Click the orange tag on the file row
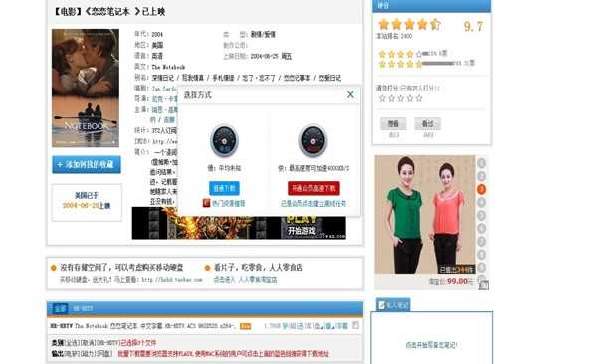This screenshot has height=364, width=593. pos(245,326)
